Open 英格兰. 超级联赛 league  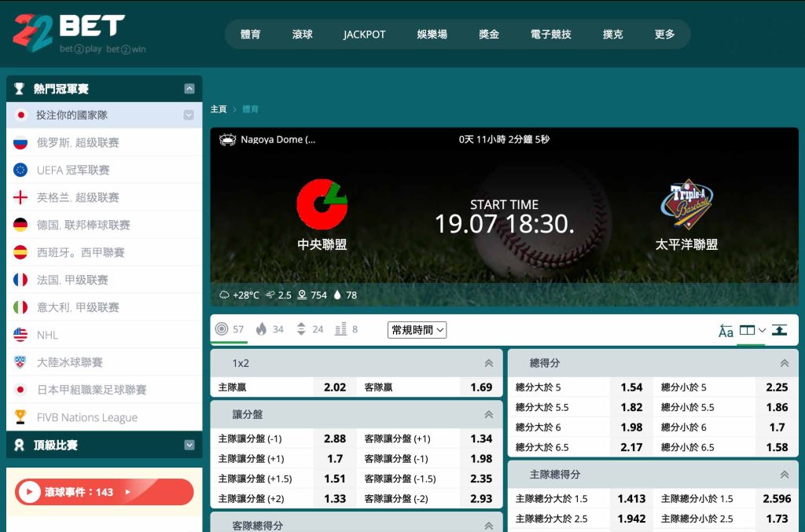point(78,197)
